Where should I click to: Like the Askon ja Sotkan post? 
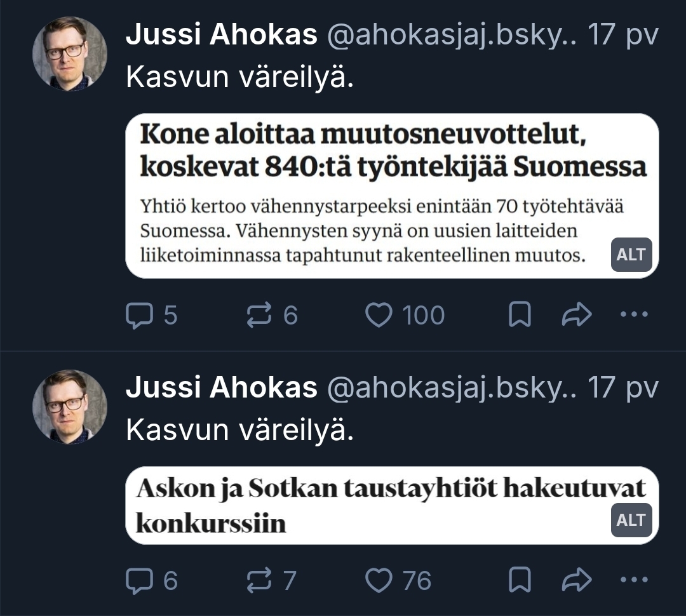click(x=380, y=580)
